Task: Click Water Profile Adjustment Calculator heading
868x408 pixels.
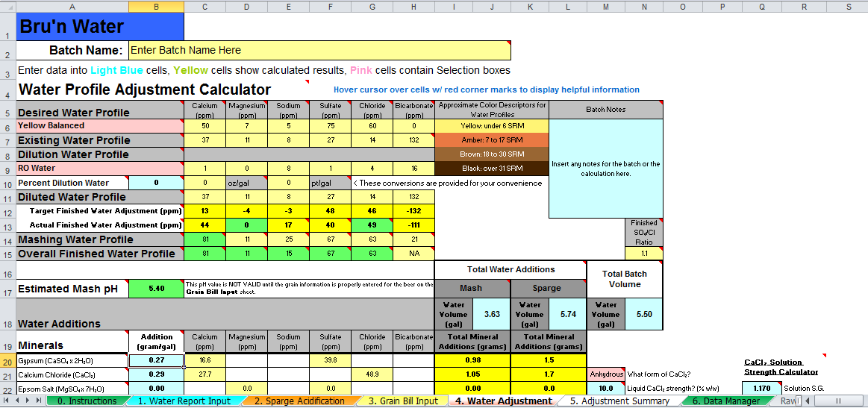Action: pos(145,90)
